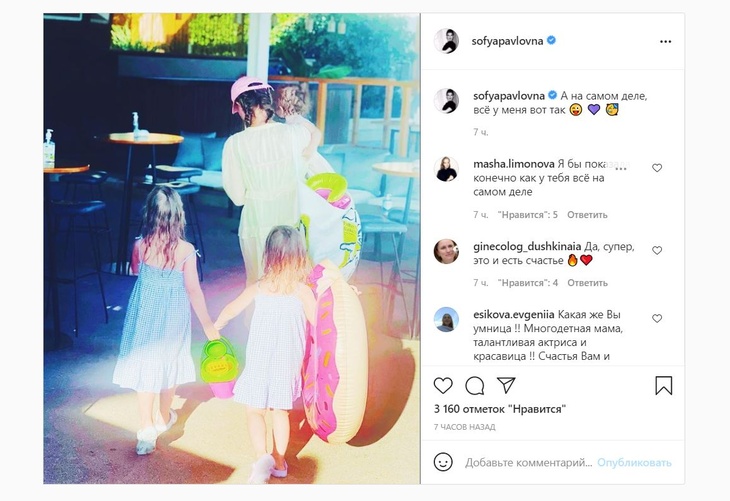The width and height of the screenshot is (730, 501).
Task: Click the Опубликовать post button
Action: (x=634, y=463)
